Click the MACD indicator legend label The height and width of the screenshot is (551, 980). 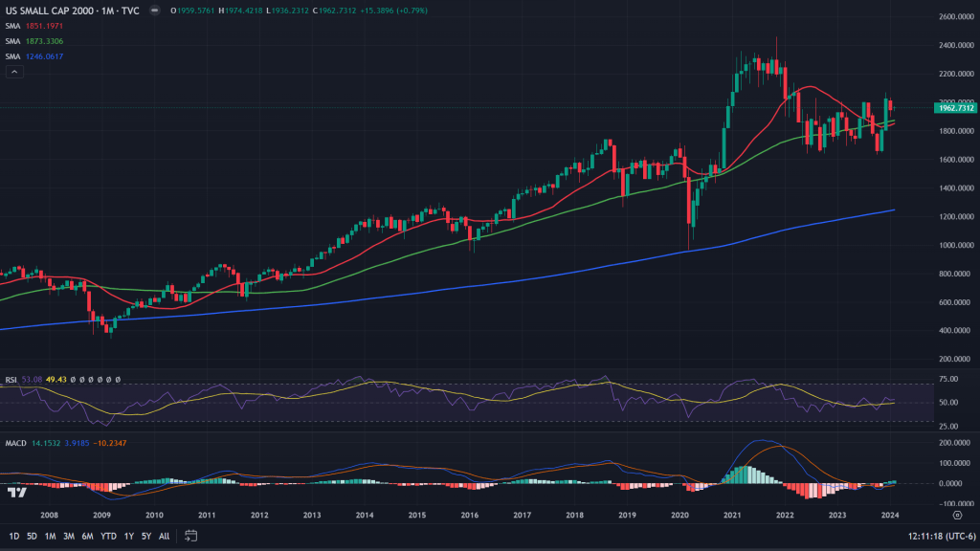click(x=16, y=443)
